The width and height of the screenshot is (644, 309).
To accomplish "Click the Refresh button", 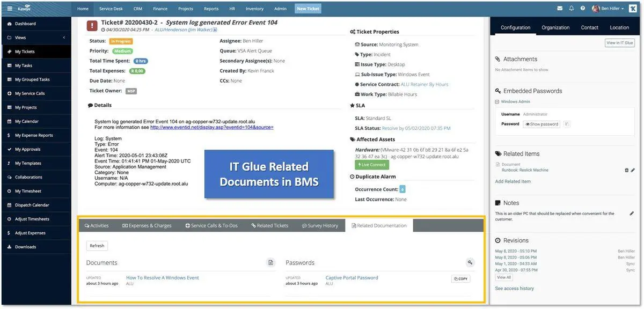I will pyautogui.click(x=97, y=246).
